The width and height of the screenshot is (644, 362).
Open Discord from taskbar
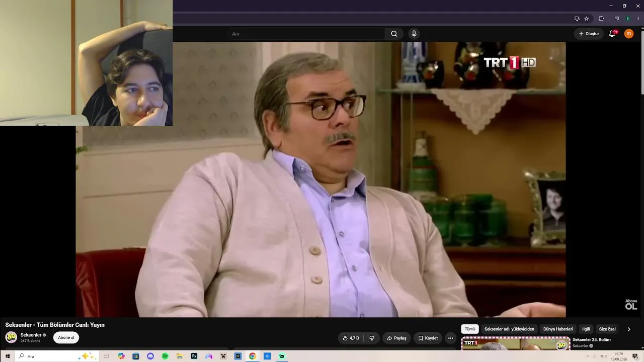click(150, 356)
